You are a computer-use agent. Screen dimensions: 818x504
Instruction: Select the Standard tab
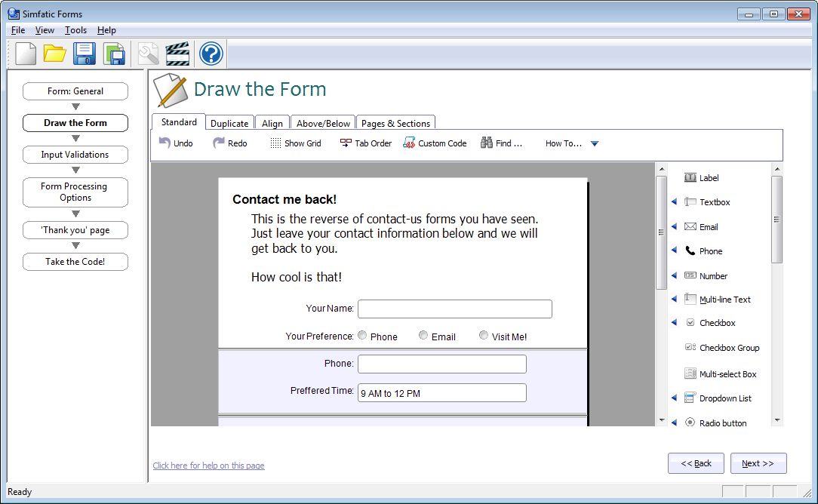click(x=179, y=121)
